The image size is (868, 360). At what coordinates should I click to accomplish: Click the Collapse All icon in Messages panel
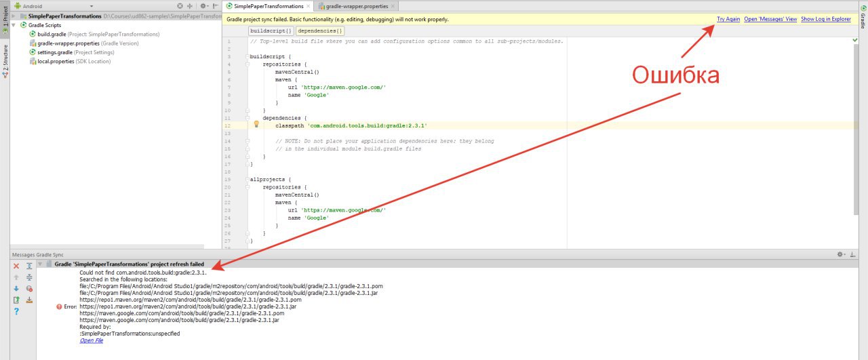[29, 277]
